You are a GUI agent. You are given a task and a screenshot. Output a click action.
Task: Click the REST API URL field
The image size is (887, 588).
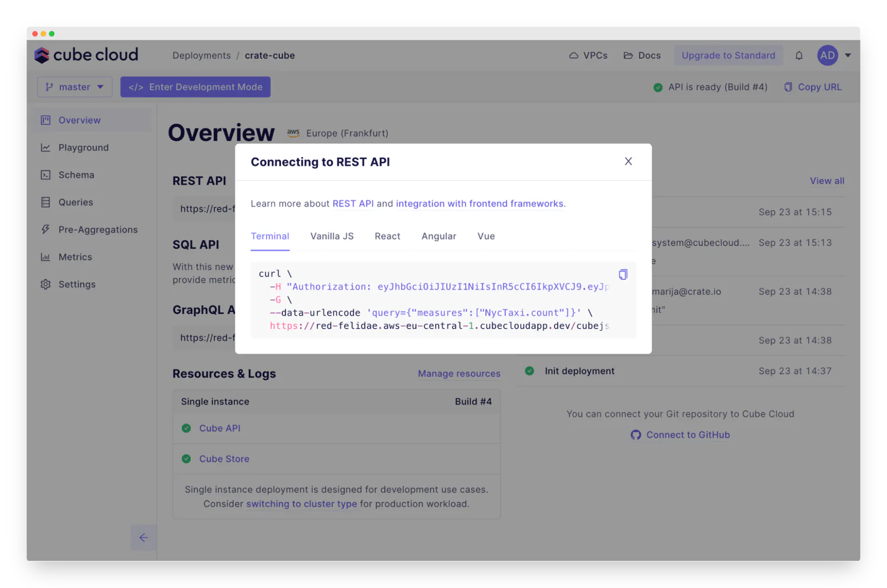tap(204, 209)
